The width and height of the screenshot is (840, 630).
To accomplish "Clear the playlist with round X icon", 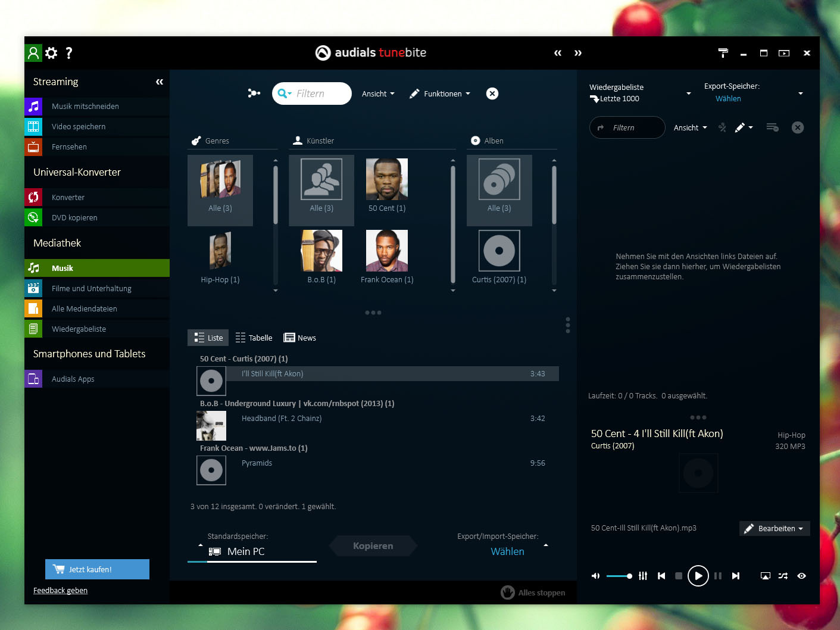I will pyautogui.click(x=798, y=127).
